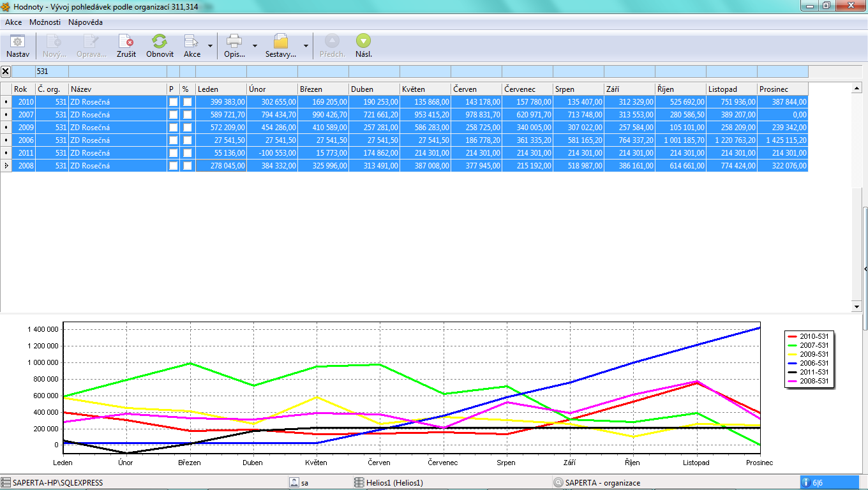Click the yellow 2009-531 legend entry
868x490 pixels.
[809, 354]
